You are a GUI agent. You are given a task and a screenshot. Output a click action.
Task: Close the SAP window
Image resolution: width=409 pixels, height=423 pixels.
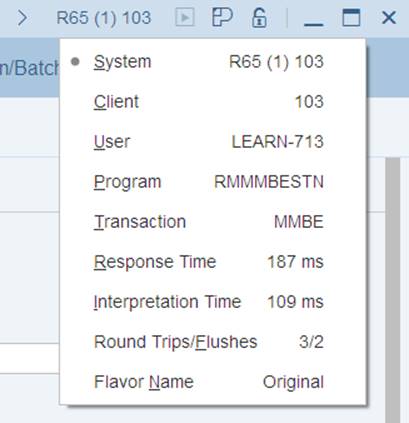pos(389,18)
